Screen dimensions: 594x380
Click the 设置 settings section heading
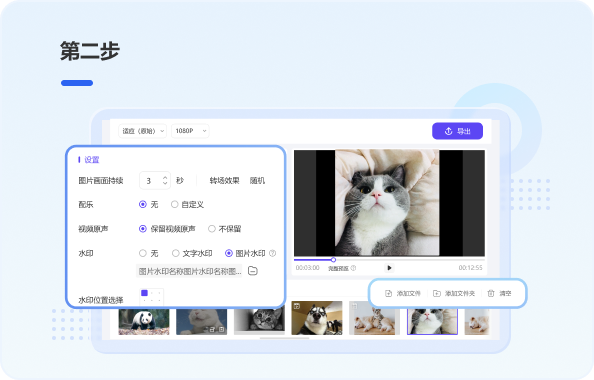coord(91,160)
